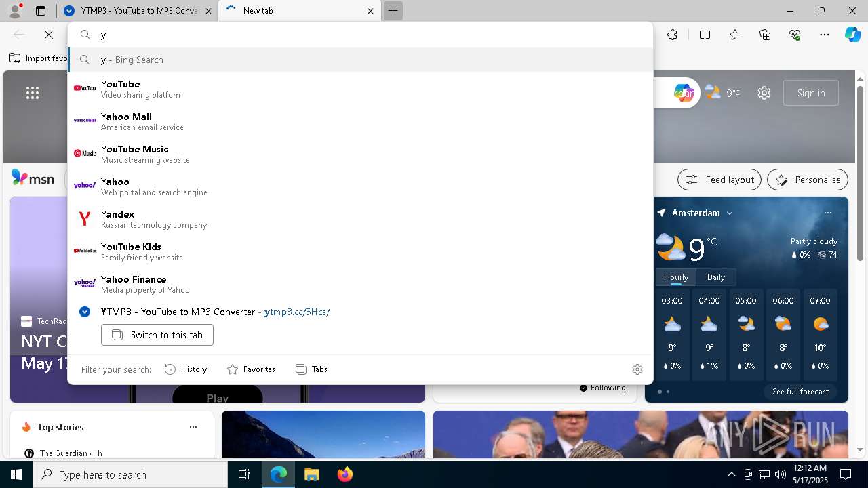Image resolution: width=868 pixels, height=488 pixels.
Task: Open Feed layout options
Action: coord(719,180)
